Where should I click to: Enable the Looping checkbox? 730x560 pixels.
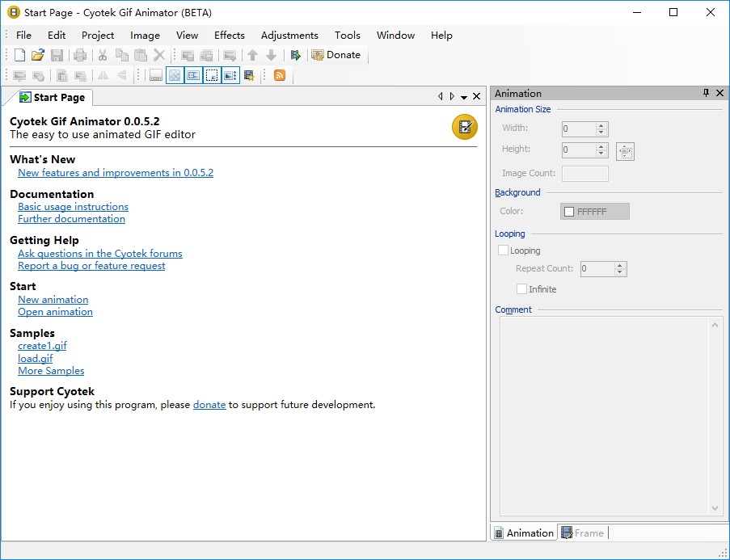coord(504,251)
